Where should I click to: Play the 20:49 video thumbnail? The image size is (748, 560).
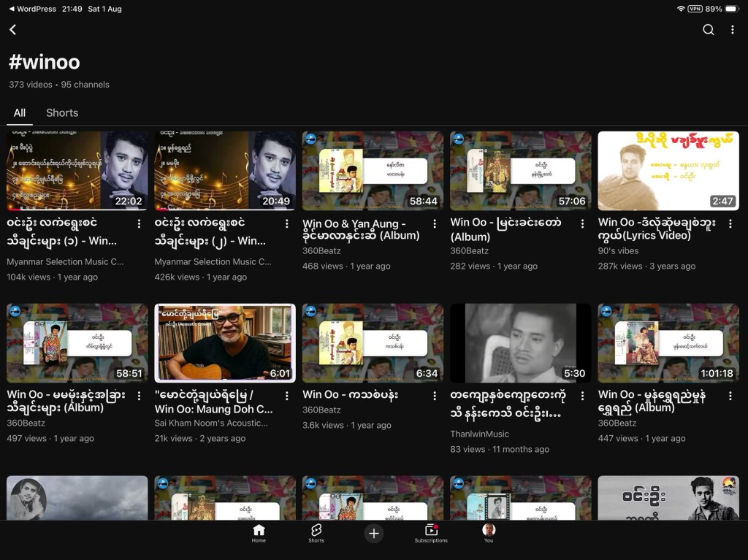225,171
